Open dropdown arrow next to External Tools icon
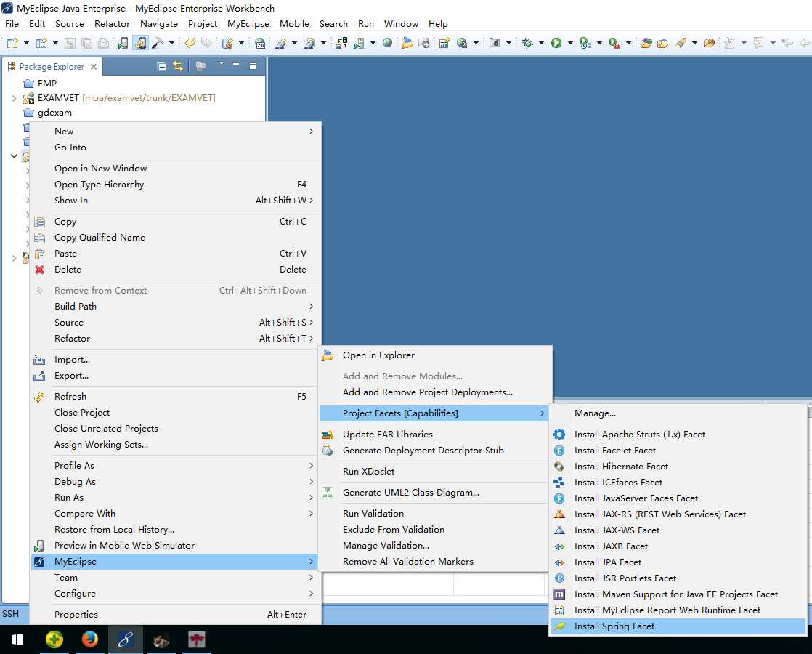This screenshot has width=812, height=654. click(x=628, y=43)
